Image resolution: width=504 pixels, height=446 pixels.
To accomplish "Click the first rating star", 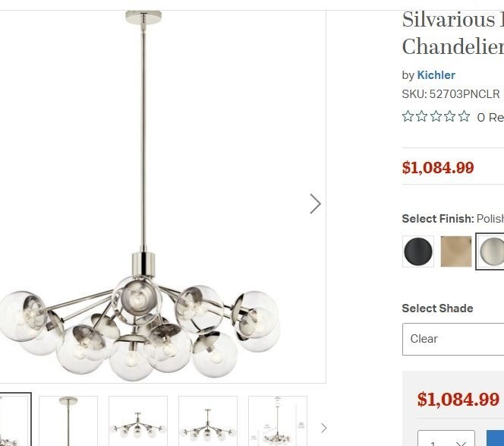I will point(408,116).
